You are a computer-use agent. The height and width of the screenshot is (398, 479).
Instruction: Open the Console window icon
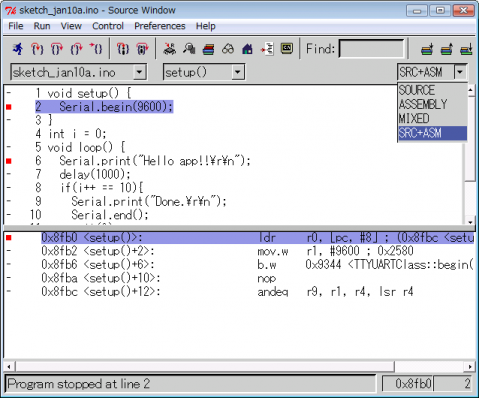pos(287,49)
